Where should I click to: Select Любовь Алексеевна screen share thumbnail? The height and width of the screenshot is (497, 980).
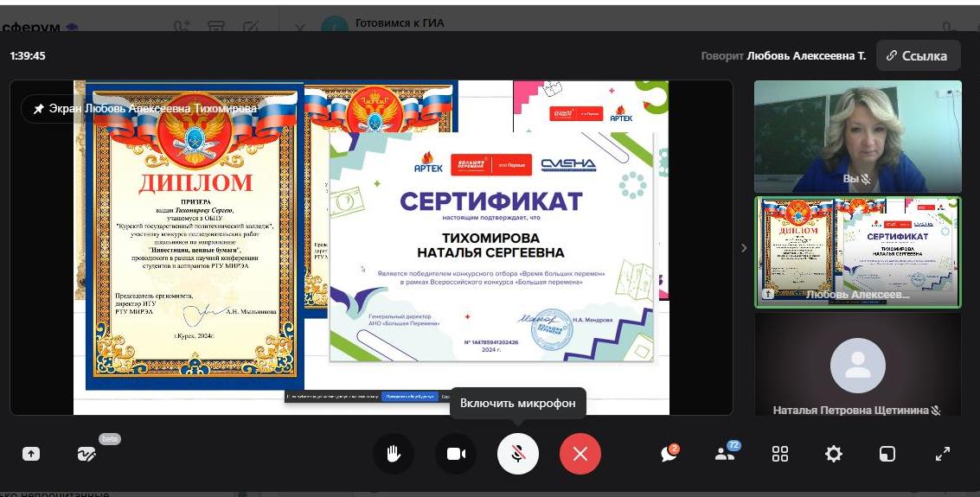click(857, 252)
